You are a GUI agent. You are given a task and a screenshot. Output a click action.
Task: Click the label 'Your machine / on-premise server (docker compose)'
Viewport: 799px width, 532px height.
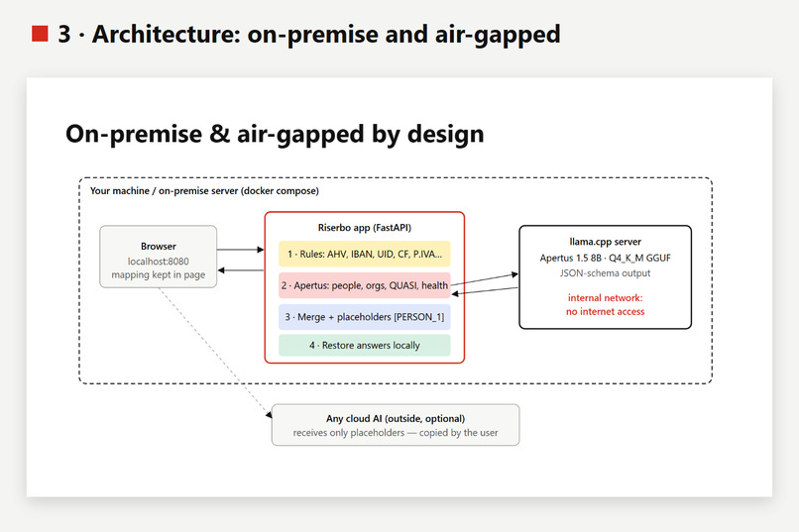(204, 191)
